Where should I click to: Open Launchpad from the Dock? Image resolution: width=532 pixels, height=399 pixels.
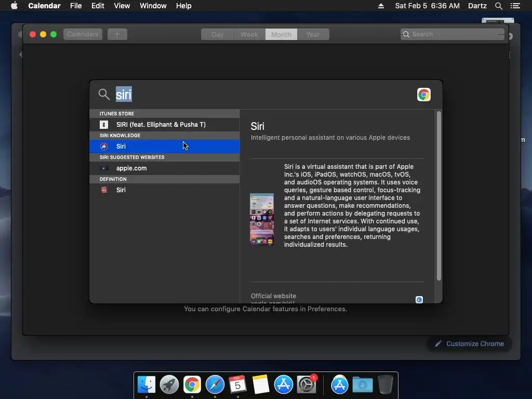click(x=169, y=385)
